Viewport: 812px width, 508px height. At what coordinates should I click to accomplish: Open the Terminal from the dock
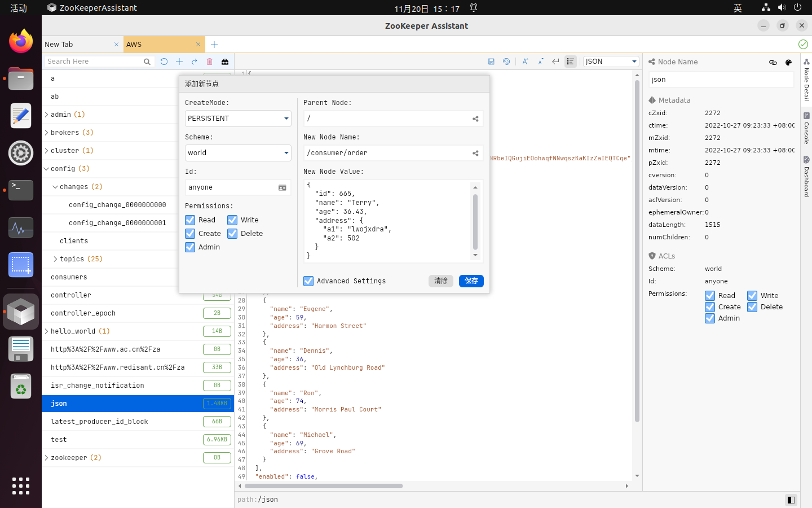[21, 190]
